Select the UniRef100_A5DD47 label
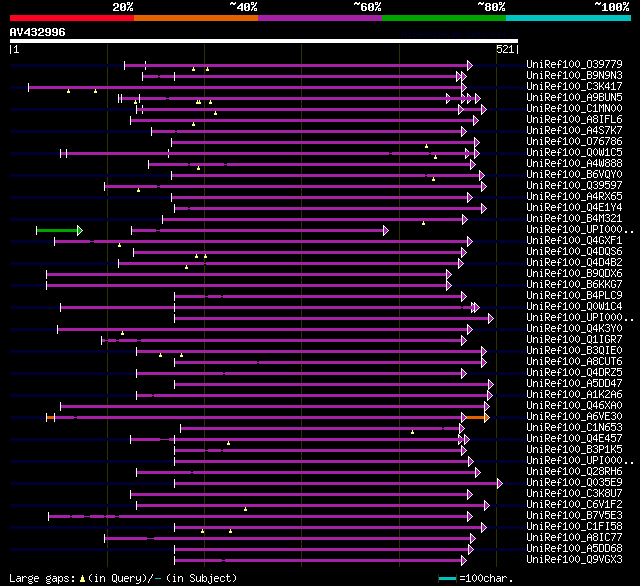640x586 pixels. tap(574, 384)
